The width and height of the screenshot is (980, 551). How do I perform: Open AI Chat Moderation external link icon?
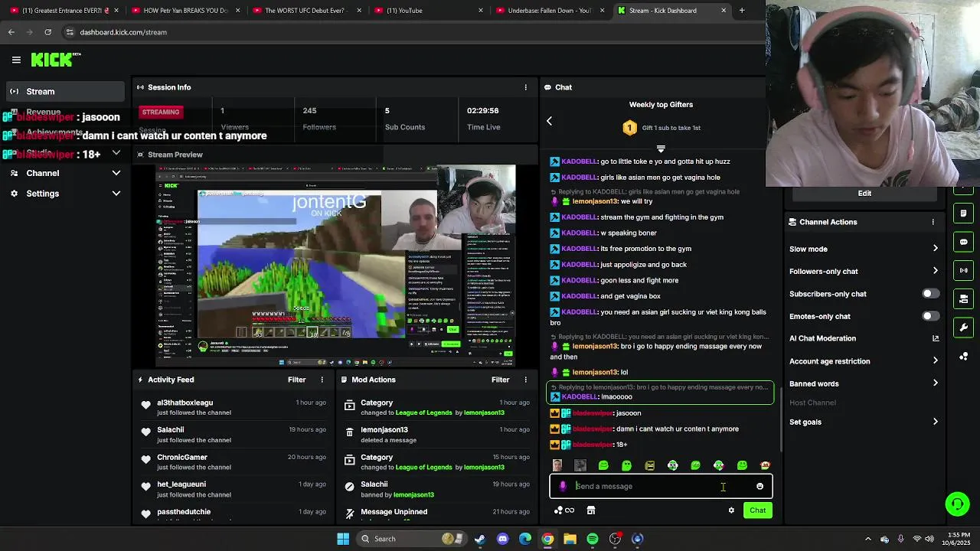(935, 338)
